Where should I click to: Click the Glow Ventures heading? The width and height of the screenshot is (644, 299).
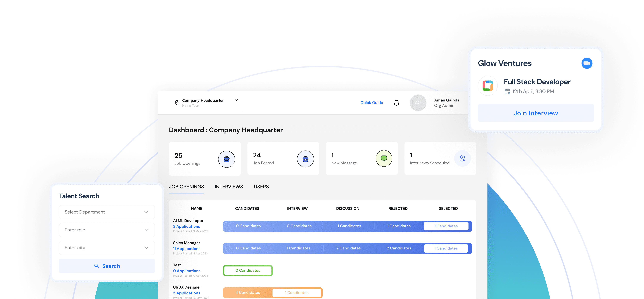click(x=505, y=63)
